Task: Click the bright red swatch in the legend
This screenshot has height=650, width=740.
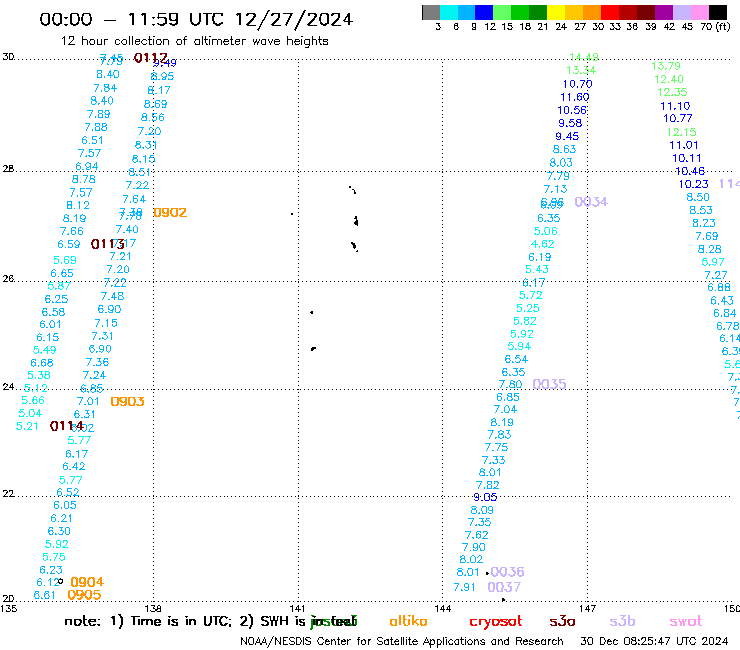Action: point(610,12)
